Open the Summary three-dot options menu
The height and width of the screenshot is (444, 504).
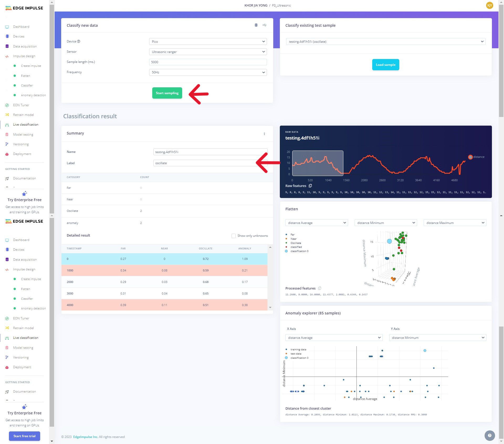(264, 134)
